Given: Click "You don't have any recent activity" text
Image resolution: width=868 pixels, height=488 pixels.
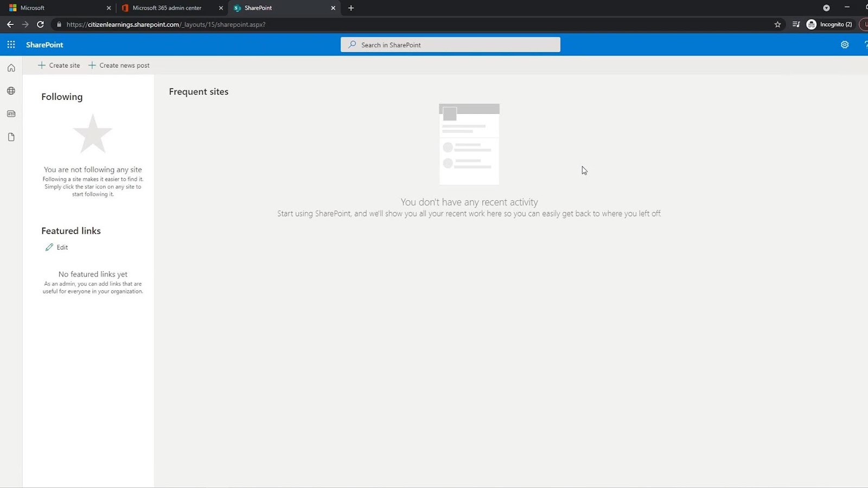Looking at the screenshot, I should click(469, 202).
